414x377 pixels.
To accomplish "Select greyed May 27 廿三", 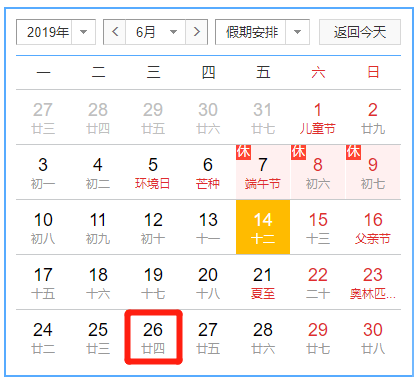I will [43, 117].
